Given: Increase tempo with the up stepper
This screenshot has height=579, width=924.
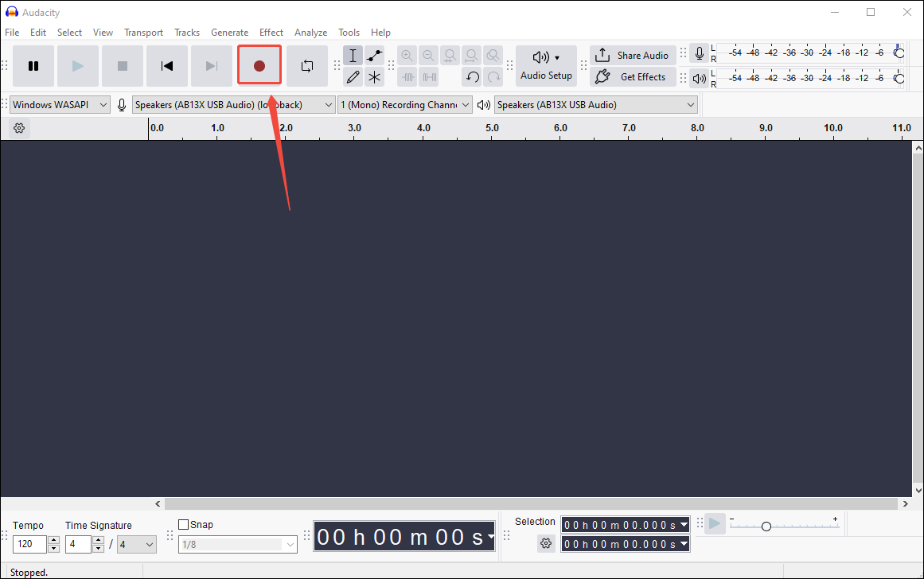Looking at the screenshot, I should click(53, 540).
